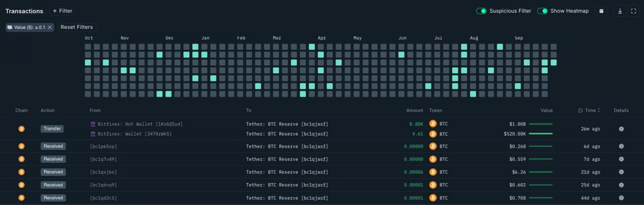644x205 pixels.
Task: Sort transactions by Time column
Action: pyautogui.click(x=590, y=111)
